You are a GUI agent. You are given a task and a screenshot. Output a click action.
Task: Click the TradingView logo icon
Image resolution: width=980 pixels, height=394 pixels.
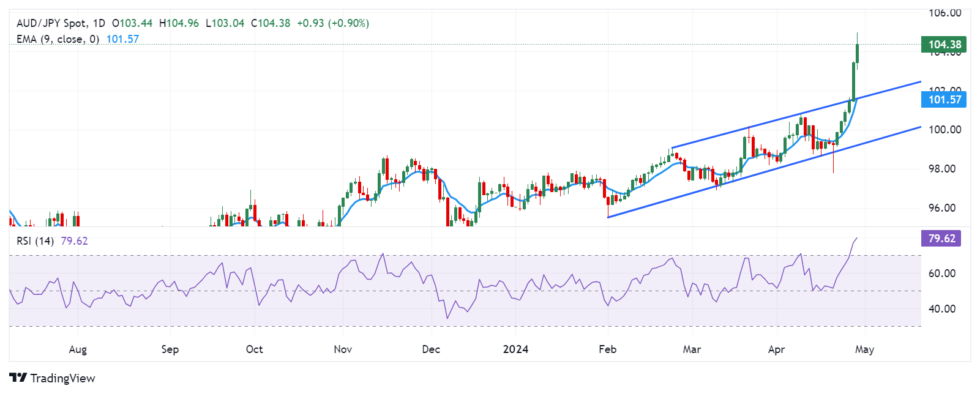pyautogui.click(x=18, y=377)
